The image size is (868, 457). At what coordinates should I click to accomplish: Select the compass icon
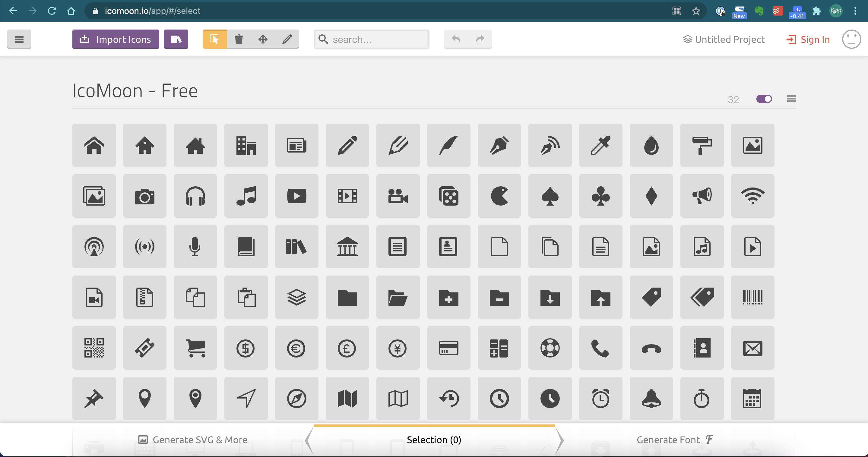click(x=296, y=399)
